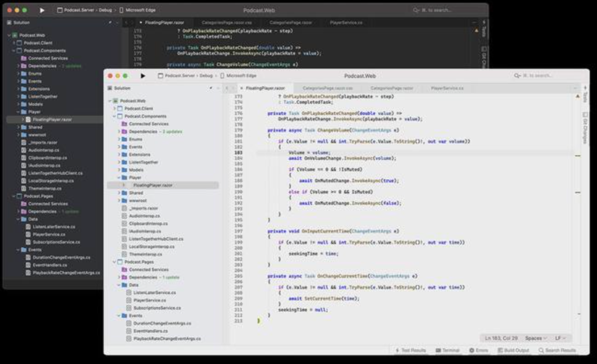Show Errors panel in light window
Viewport: 597px width, 364px height.
click(479, 350)
